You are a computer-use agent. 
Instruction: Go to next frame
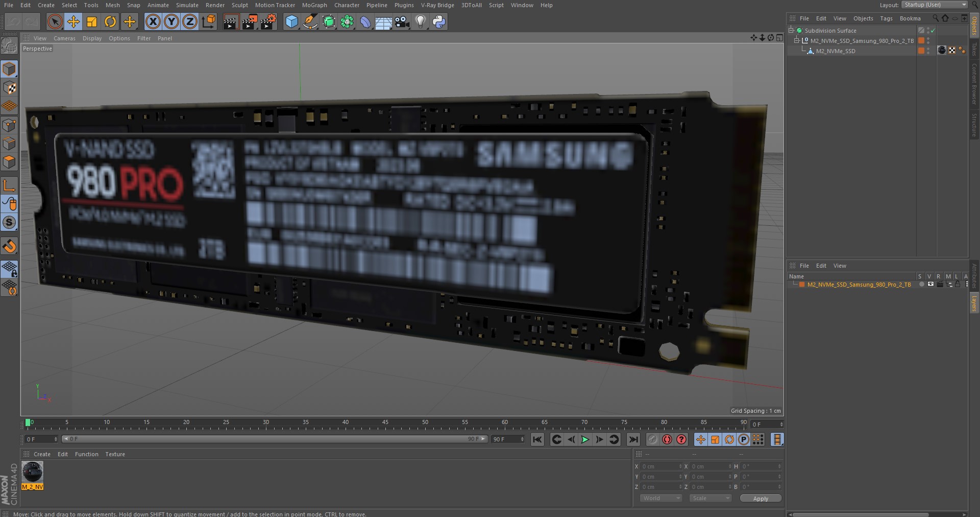[599, 439]
